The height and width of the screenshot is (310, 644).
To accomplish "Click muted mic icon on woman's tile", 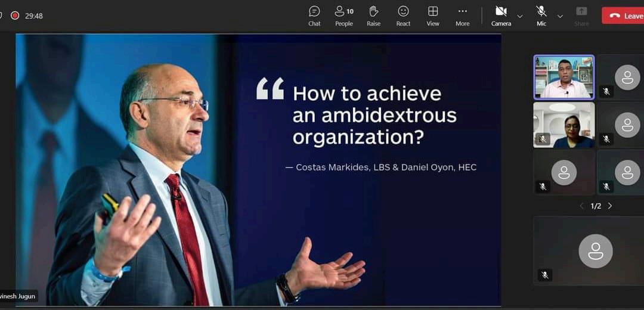I will click(543, 139).
